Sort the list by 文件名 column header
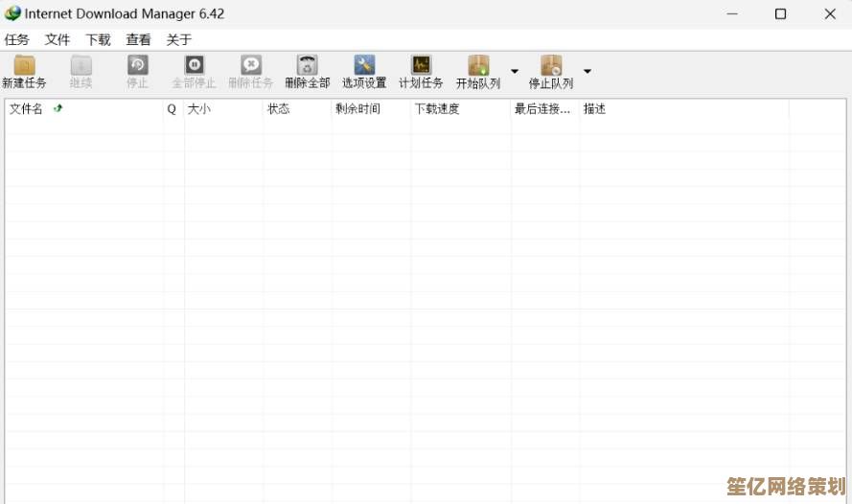 click(x=27, y=109)
